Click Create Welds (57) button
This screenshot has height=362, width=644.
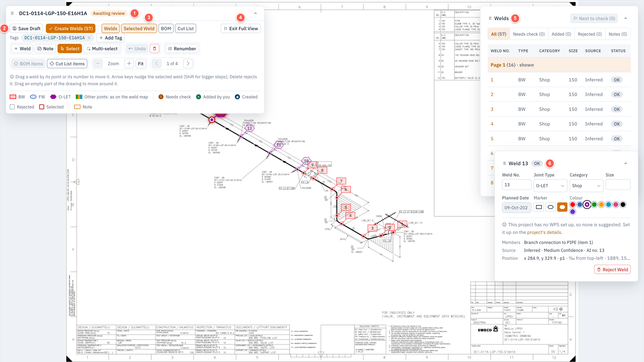click(x=70, y=28)
